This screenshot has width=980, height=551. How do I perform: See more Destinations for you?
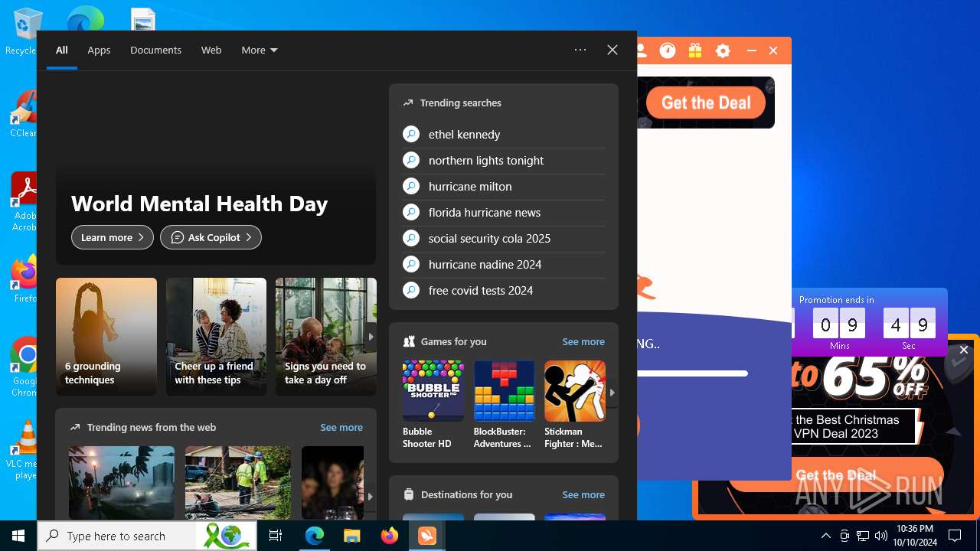[583, 494]
